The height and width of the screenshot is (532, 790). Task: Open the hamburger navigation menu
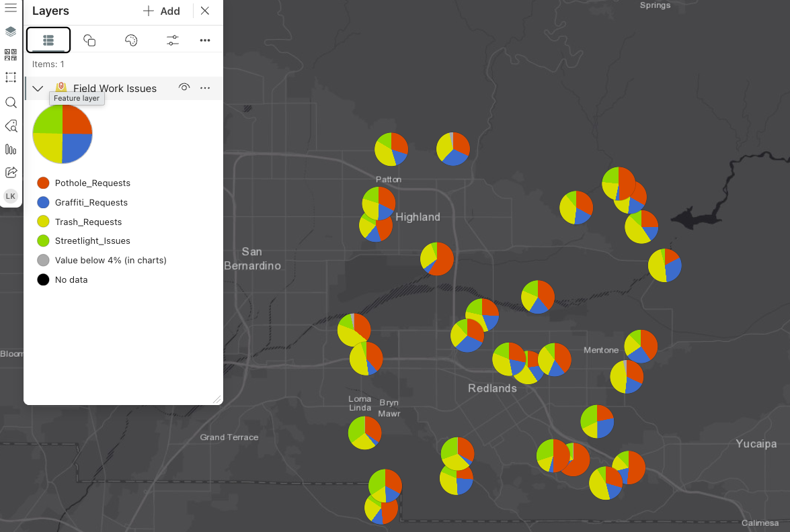click(x=10, y=9)
